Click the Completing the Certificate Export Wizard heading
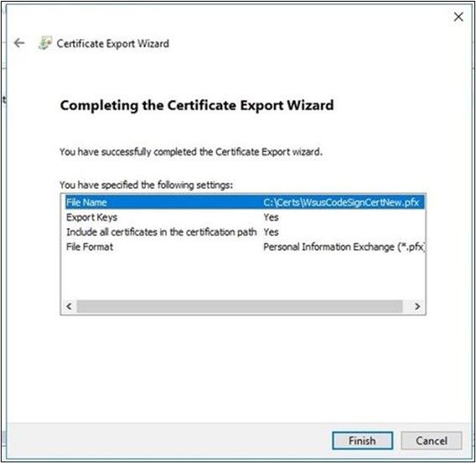Image resolution: width=476 pixels, height=463 pixels. tap(197, 106)
